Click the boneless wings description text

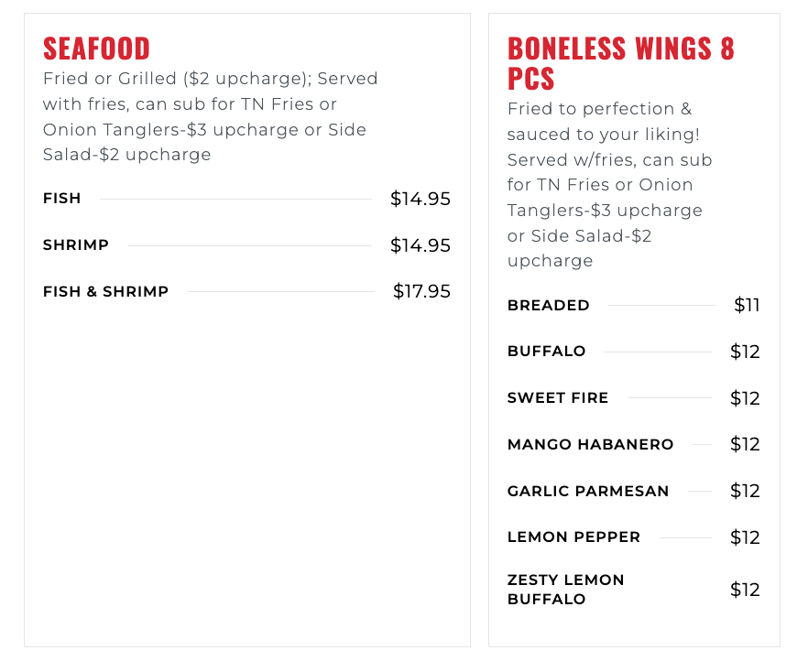click(x=609, y=185)
